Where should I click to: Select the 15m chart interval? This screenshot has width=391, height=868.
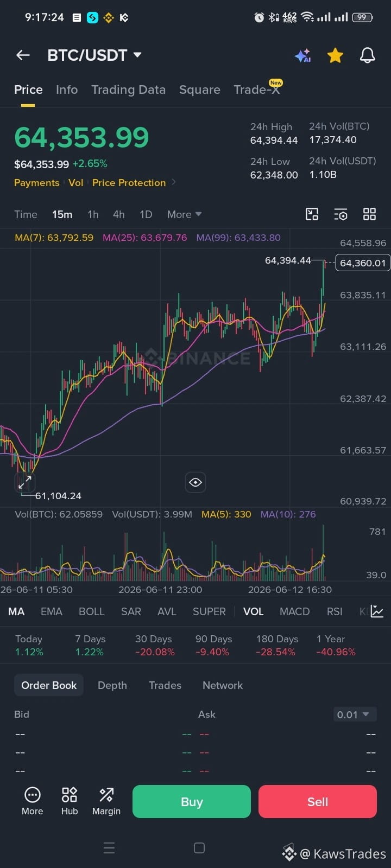coord(62,214)
